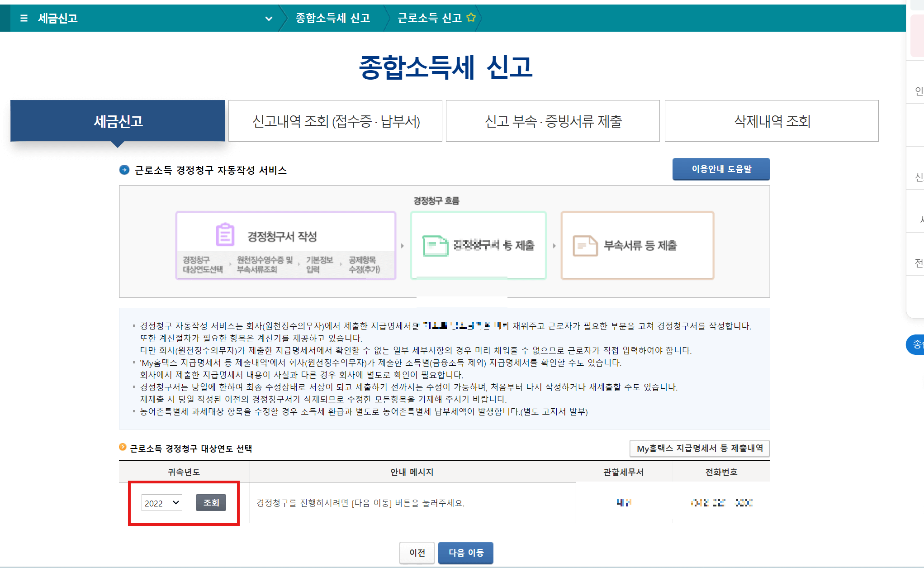Open My홈택스 지급명세서 등 제출내역
This screenshot has width=924, height=568.
click(x=699, y=448)
